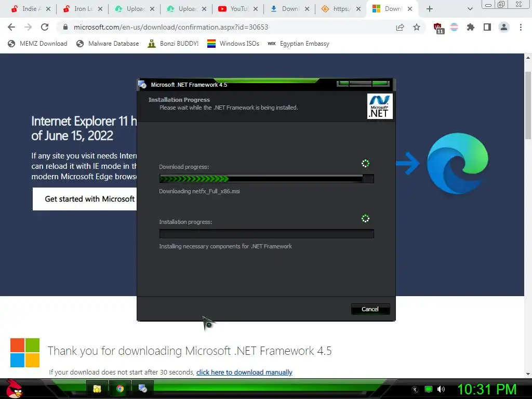Click the download progress bar
The width and height of the screenshot is (532, 399).
pyautogui.click(x=267, y=179)
